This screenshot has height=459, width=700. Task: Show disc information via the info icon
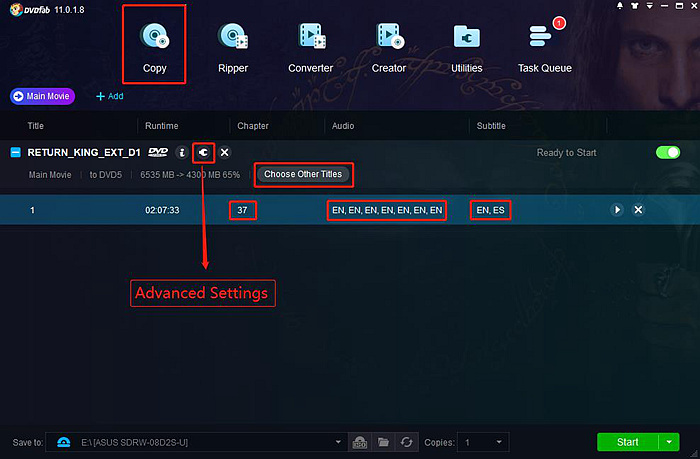pos(182,153)
